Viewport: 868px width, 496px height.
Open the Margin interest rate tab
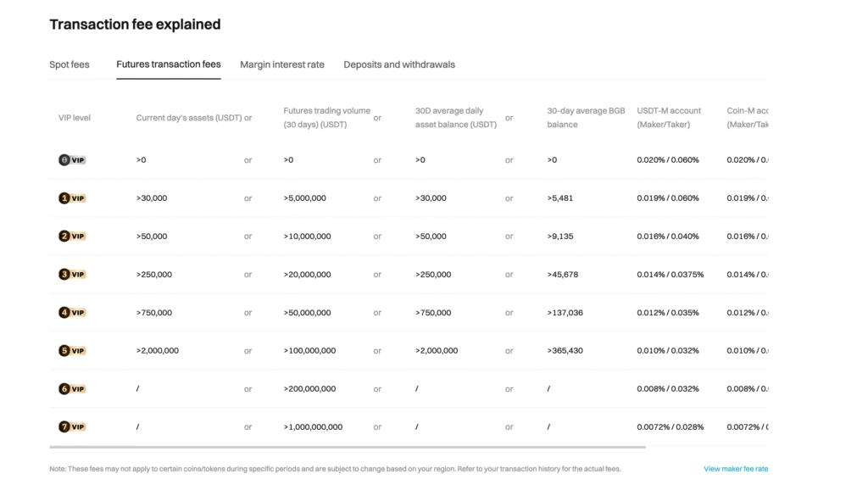coord(282,64)
